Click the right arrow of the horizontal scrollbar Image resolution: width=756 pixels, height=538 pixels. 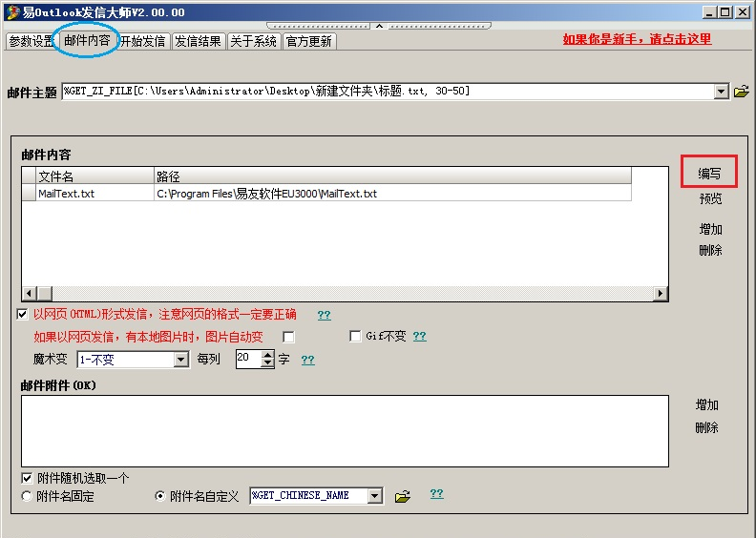[x=660, y=293]
